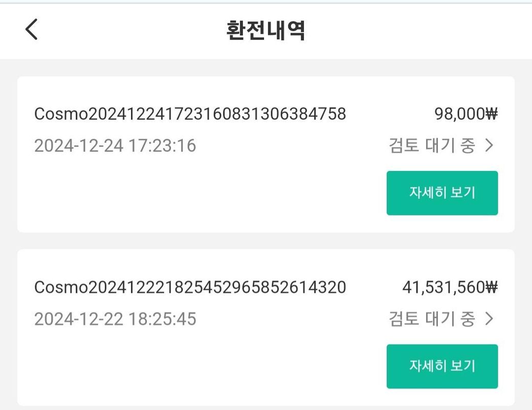Open chevron next to first 검토 대기 중
The height and width of the screenshot is (410, 532).
[x=489, y=145]
